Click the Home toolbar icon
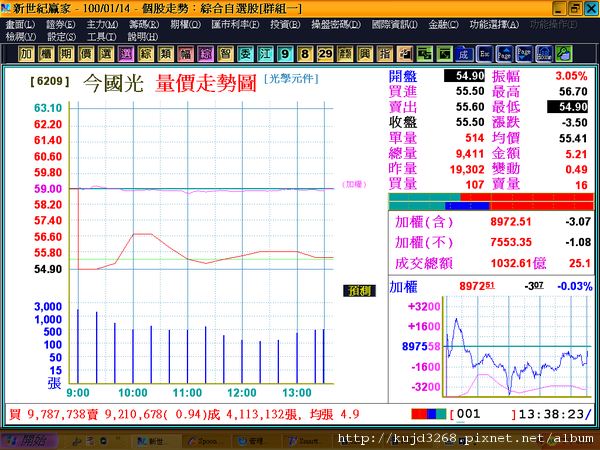The height and width of the screenshot is (450, 600). pos(544,54)
